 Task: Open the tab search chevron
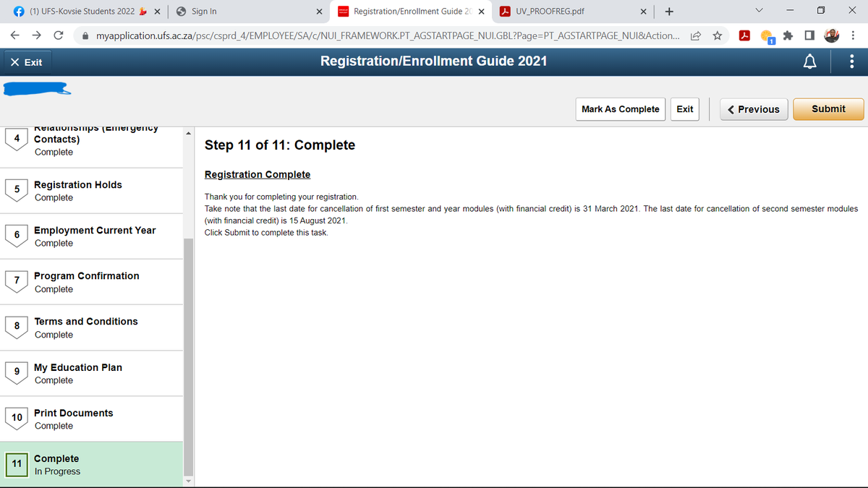(x=757, y=11)
